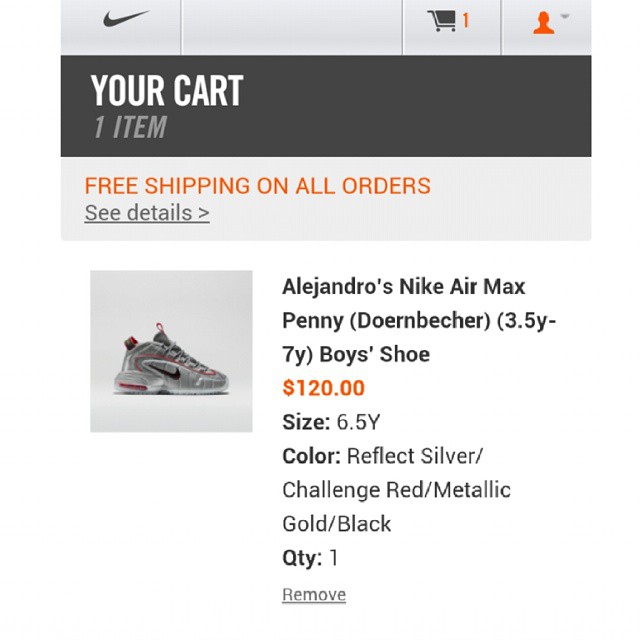Click the Nike swoosh logo
Screen dimensions: 640x640
tap(126, 19)
